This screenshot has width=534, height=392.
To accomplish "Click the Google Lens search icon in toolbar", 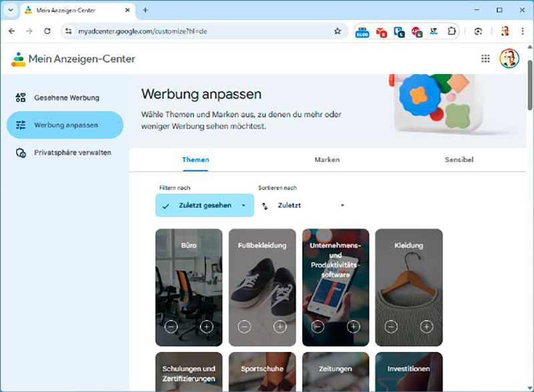I will point(478,31).
